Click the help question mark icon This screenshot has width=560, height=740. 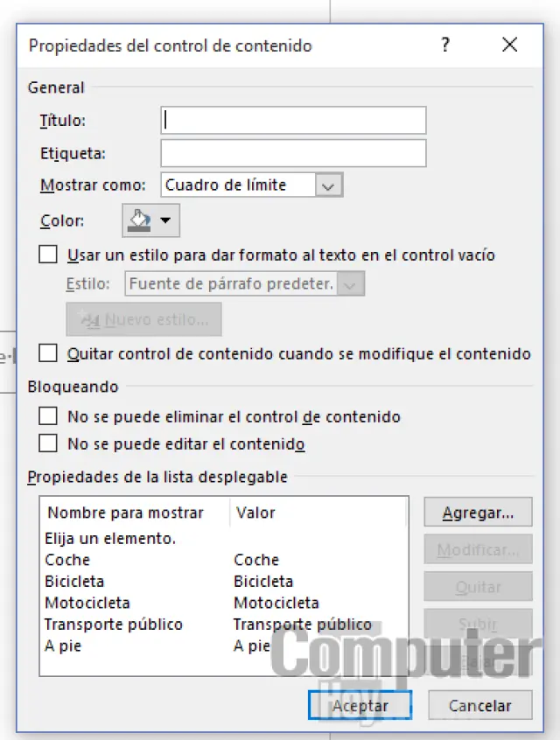point(445,45)
